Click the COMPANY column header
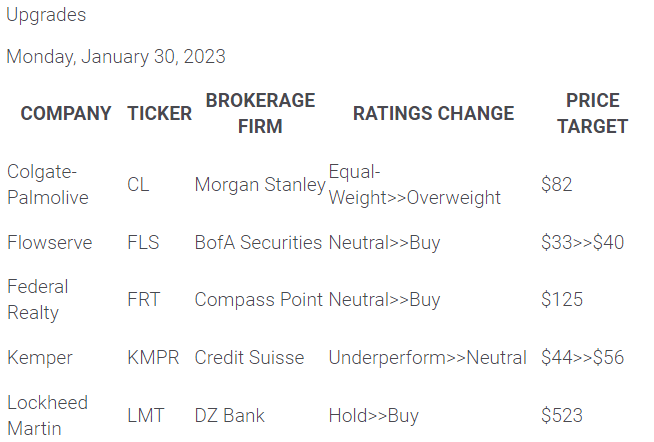Viewport: 654px width, 442px height. (66, 113)
